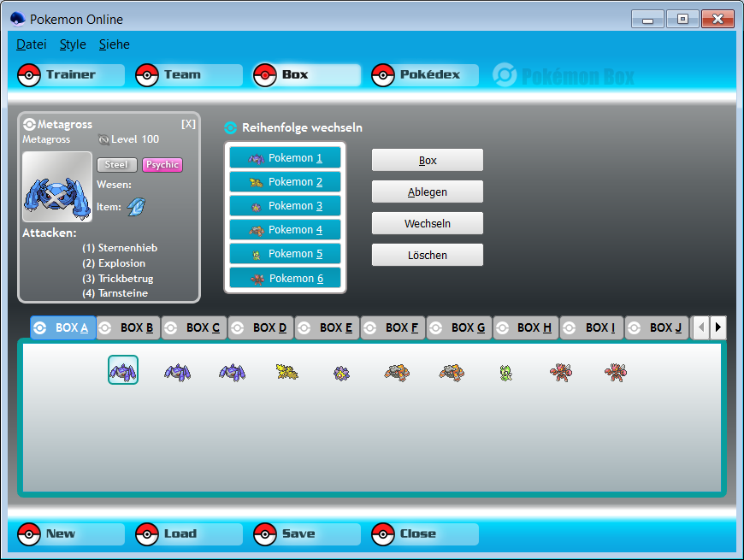
Task: Select Pokemon 6 slot in team order list
Action: (x=285, y=278)
